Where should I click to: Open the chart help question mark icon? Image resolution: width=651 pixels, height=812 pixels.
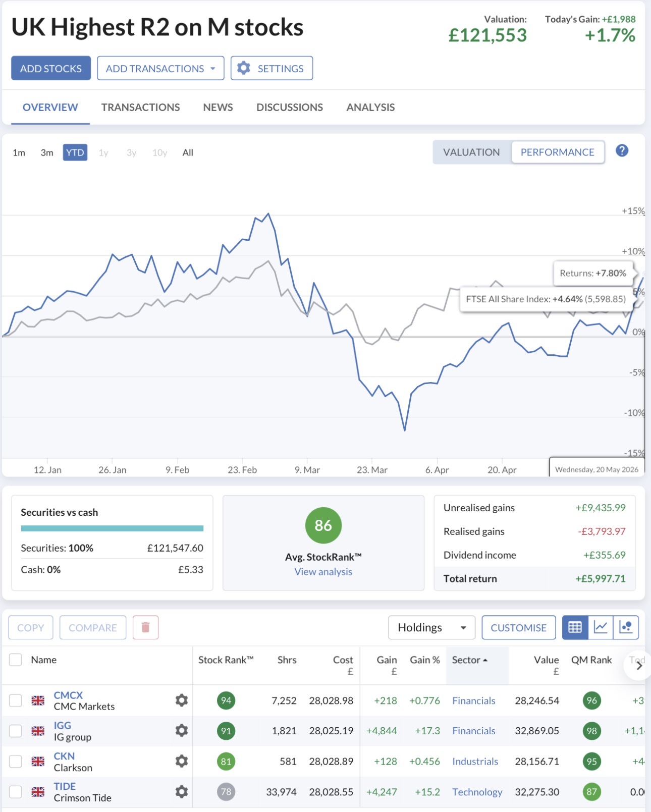pos(622,151)
